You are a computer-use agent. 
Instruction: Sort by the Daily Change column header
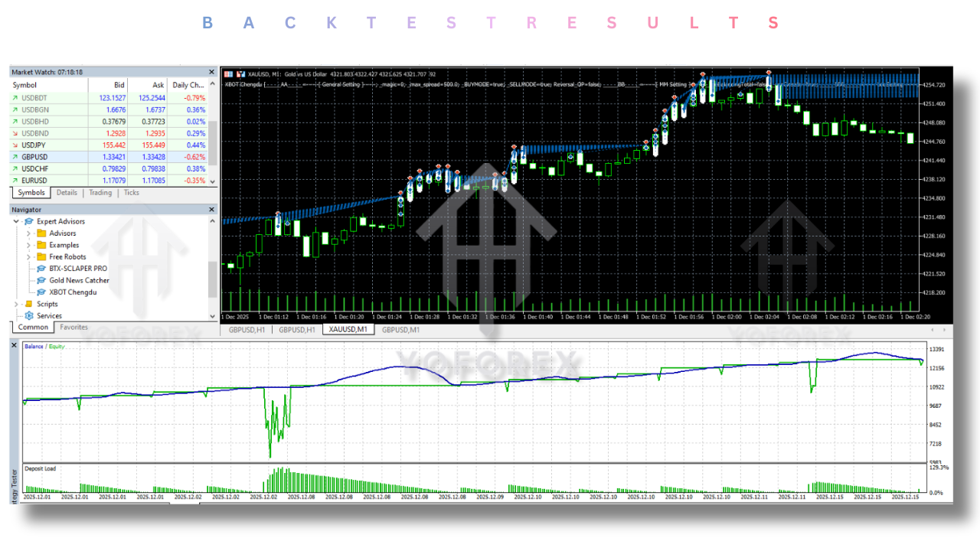pyautogui.click(x=188, y=85)
